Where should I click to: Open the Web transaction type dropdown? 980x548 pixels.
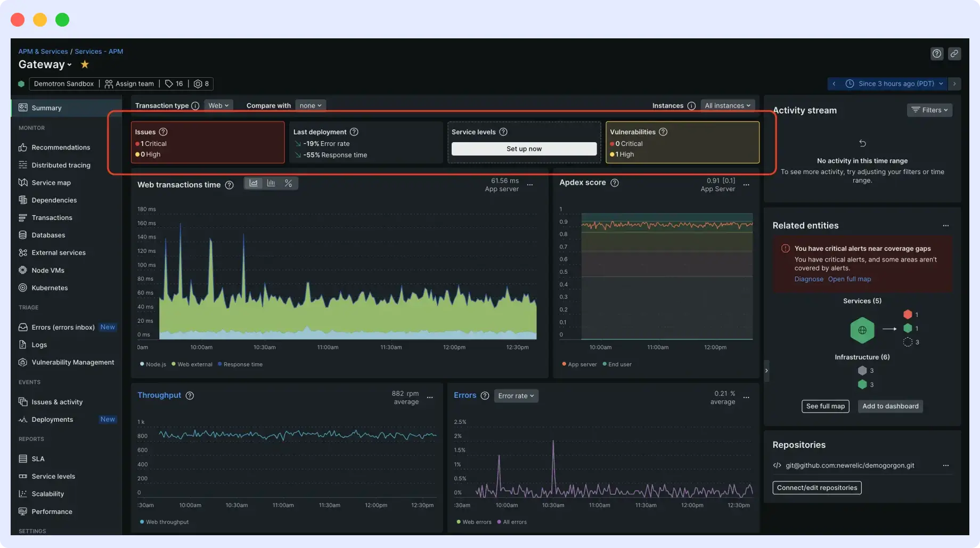(x=218, y=105)
